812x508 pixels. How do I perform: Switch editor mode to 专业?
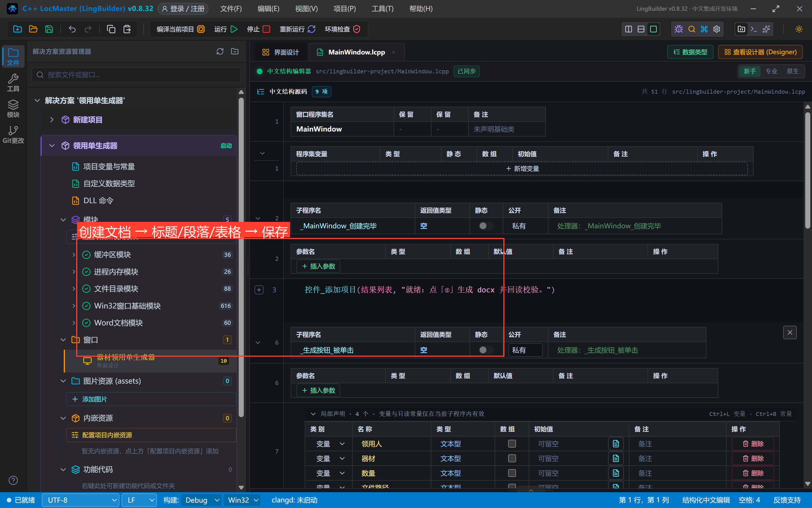tap(771, 71)
